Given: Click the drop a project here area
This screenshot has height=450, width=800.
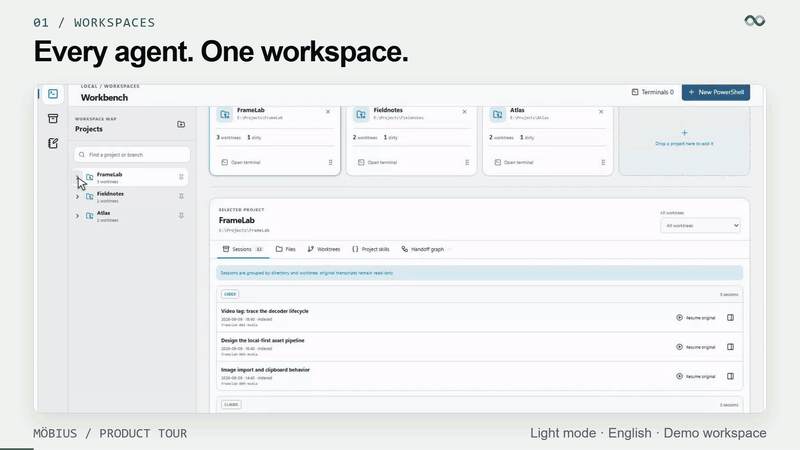Looking at the screenshot, I should (x=684, y=139).
